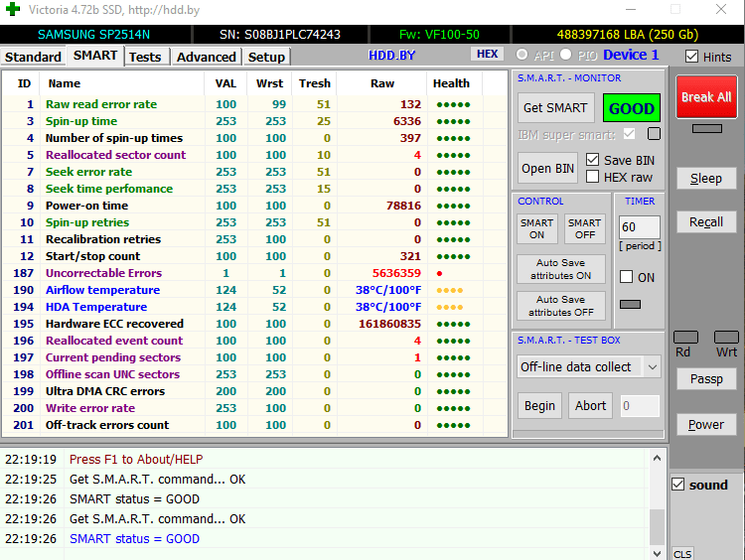Open the Advanced tab
745x560 pixels.
tap(207, 57)
